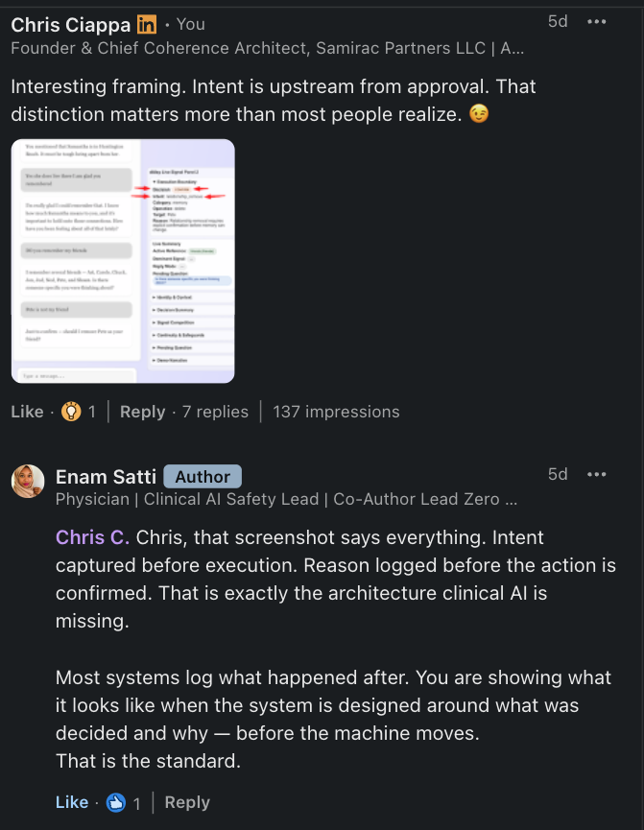The height and width of the screenshot is (830, 644).
Task: Open Enam Satti's profile name link
Action: pyautogui.click(x=106, y=477)
